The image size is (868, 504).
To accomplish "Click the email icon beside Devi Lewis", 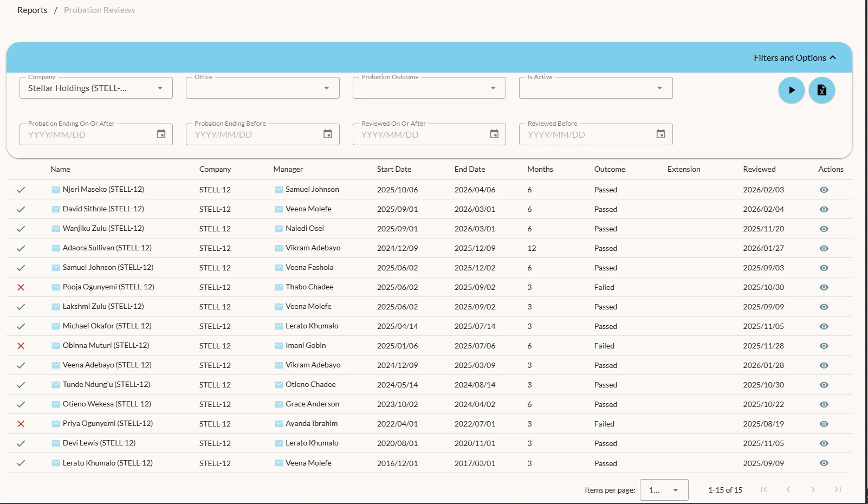I will [x=56, y=443].
